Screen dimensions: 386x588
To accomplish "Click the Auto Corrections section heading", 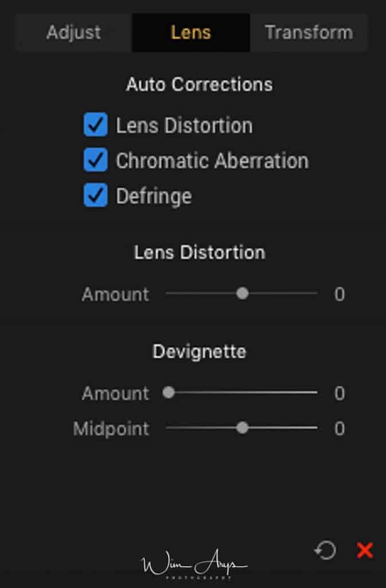I will 200,84.
